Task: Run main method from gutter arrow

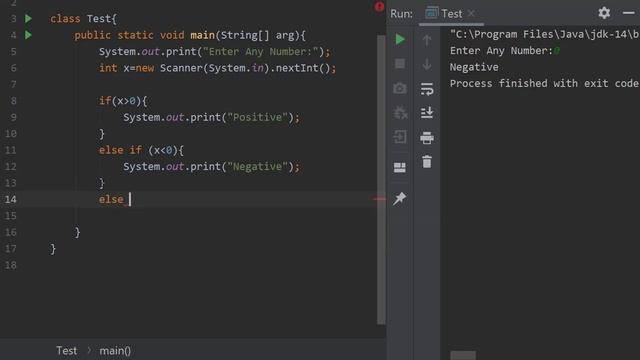Action: (x=28, y=35)
